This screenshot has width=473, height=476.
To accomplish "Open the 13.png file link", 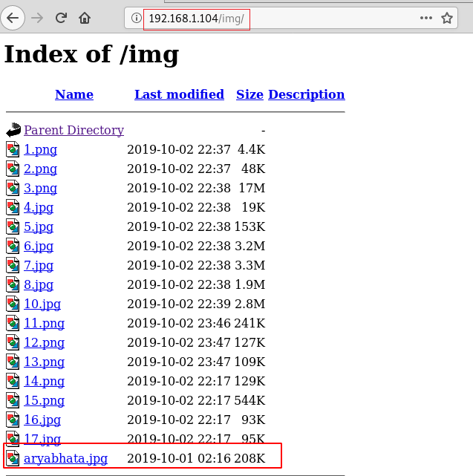I will pos(44,362).
